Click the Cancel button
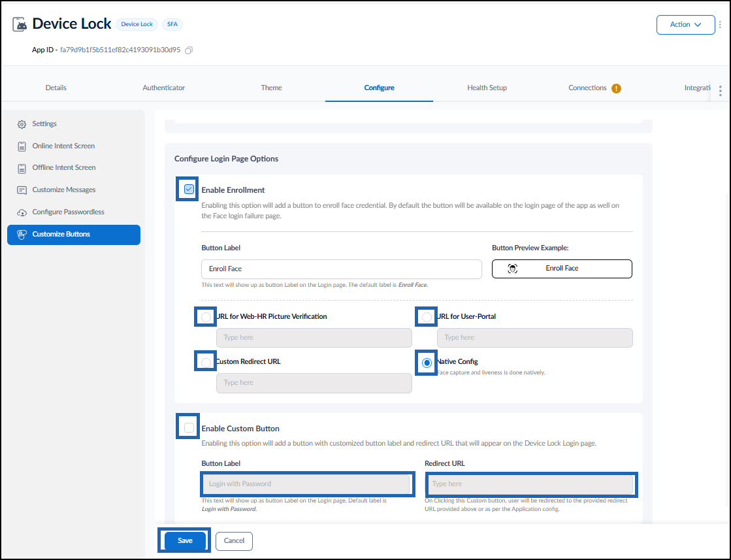The height and width of the screenshot is (560, 731). [234, 541]
